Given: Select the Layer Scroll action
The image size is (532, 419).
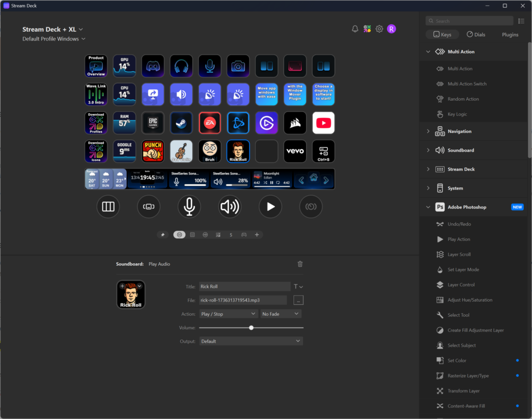Looking at the screenshot, I should click(459, 254).
